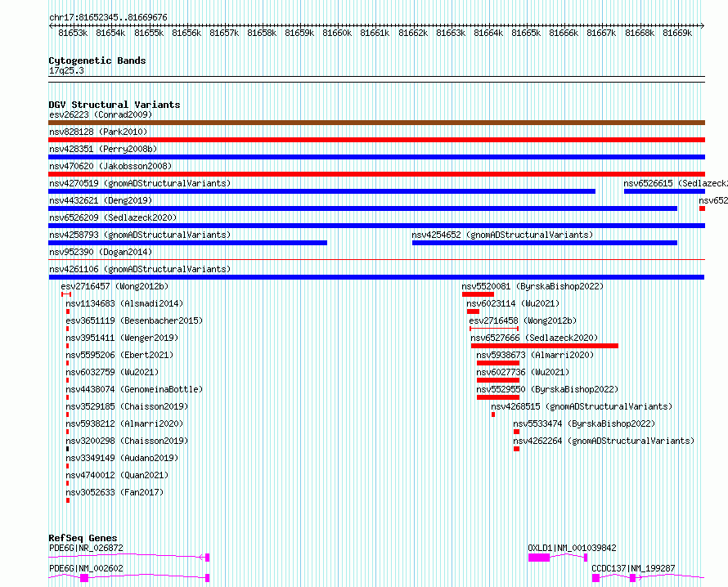Select nsv5520081 (ByrskaBishop2022) red bar
728x587 pixels.
pos(478,294)
